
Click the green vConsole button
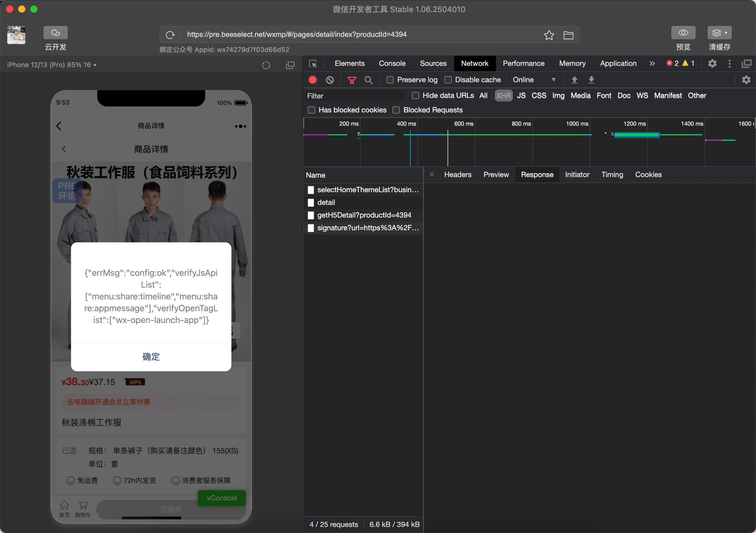point(222,498)
